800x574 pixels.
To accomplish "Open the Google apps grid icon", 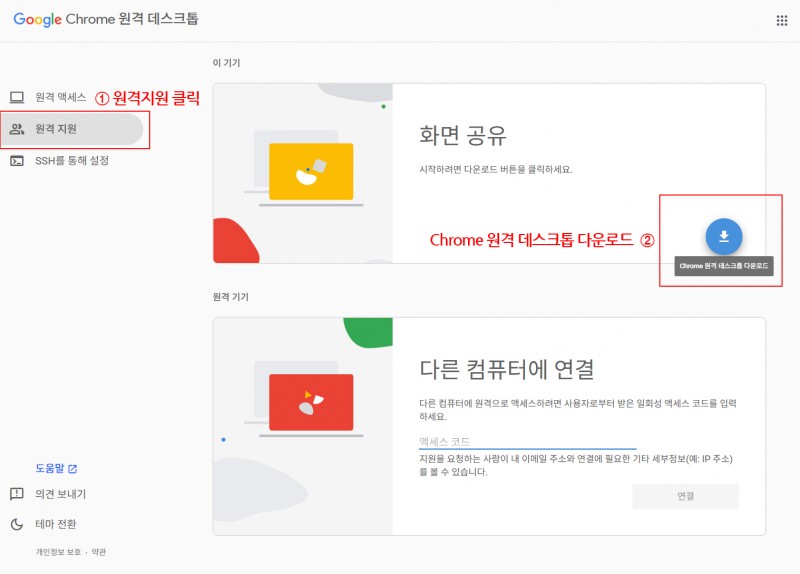I will click(x=782, y=20).
